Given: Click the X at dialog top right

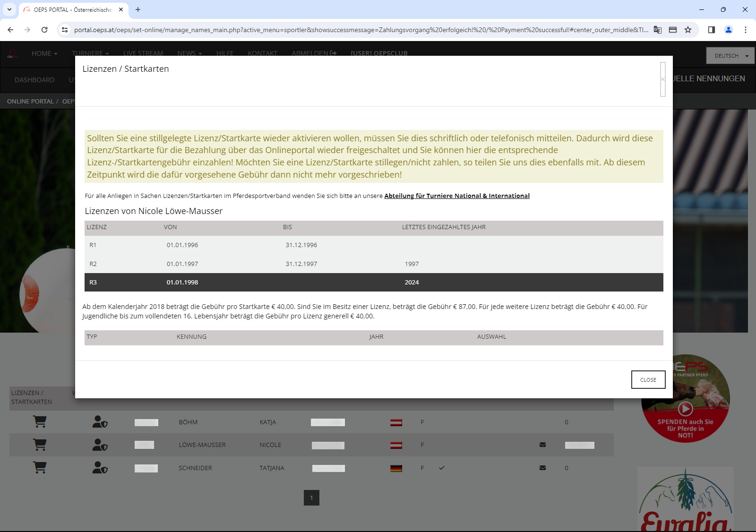Looking at the screenshot, I should [x=662, y=79].
